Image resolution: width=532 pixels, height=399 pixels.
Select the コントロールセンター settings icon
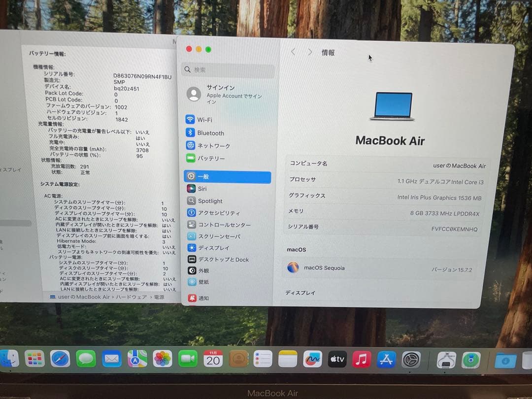(x=192, y=224)
